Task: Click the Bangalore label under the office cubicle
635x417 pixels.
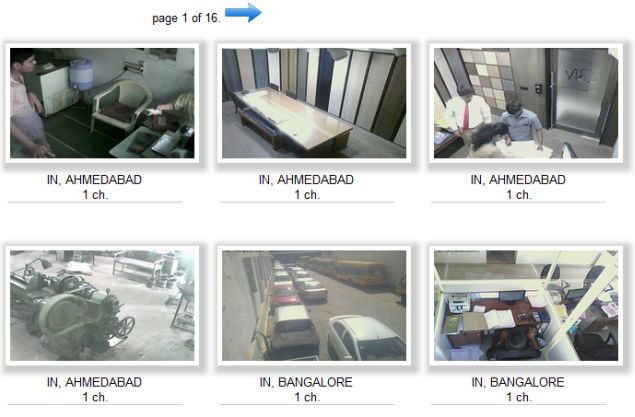Action: pos(518,382)
